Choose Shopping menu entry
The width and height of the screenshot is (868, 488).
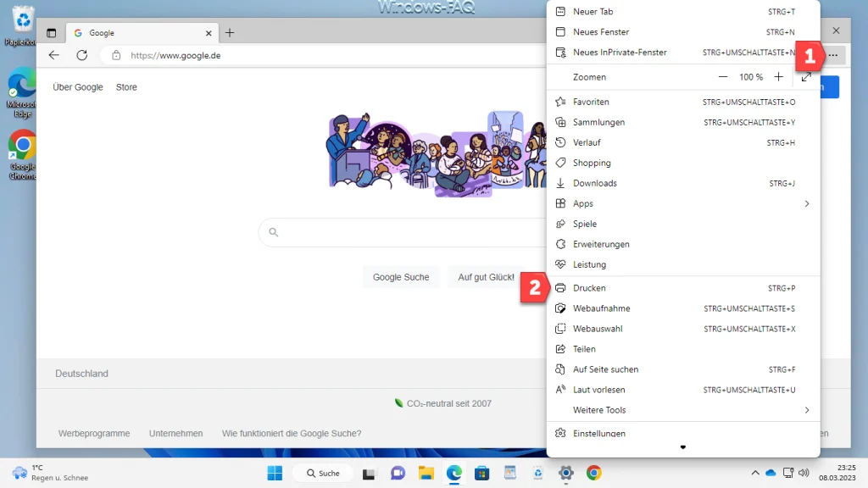tap(683, 163)
